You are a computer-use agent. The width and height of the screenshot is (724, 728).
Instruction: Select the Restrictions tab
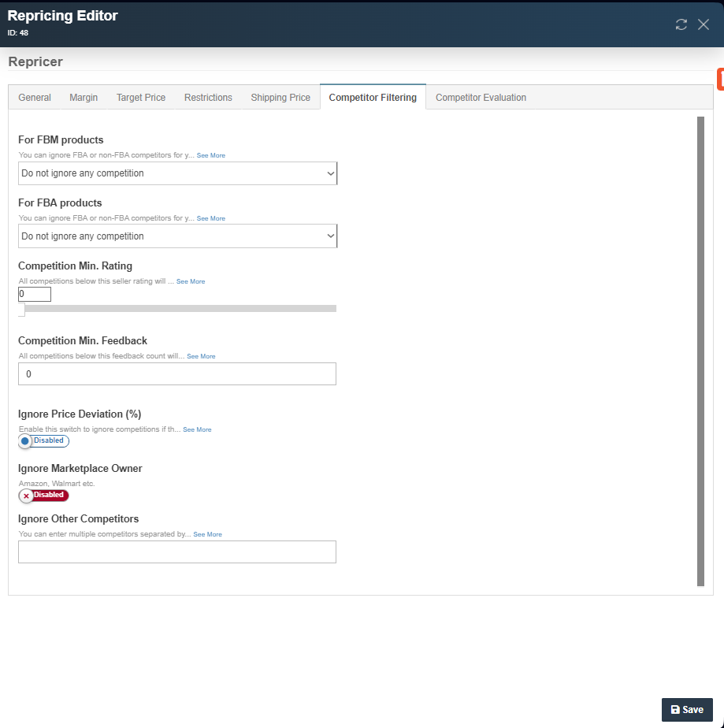[x=208, y=98]
